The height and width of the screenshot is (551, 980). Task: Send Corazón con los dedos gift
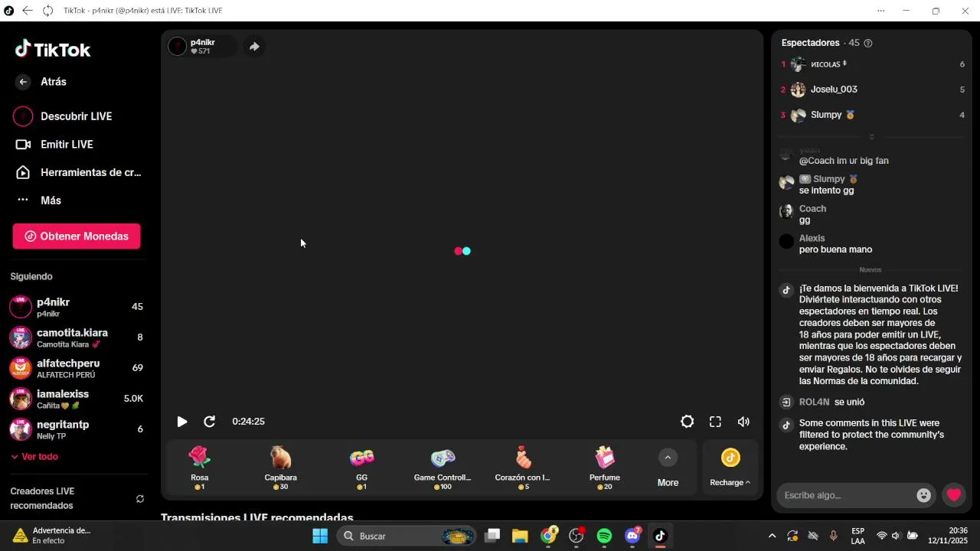click(523, 468)
